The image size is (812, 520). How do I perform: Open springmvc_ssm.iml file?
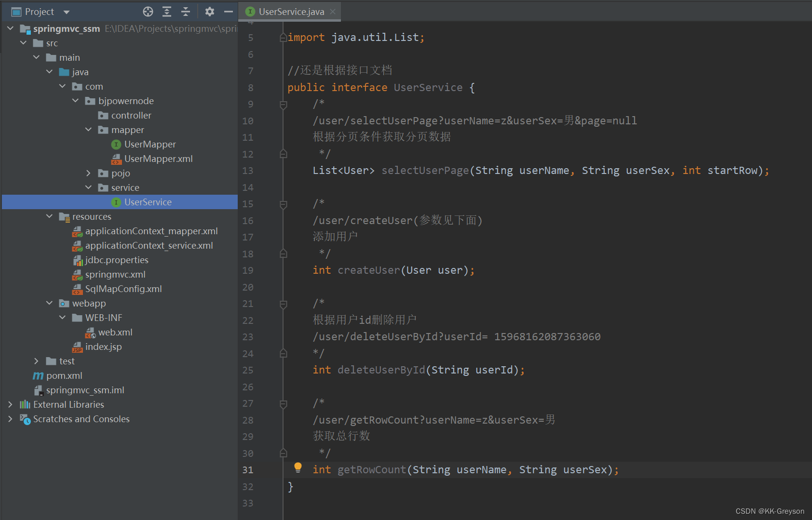tap(85, 390)
